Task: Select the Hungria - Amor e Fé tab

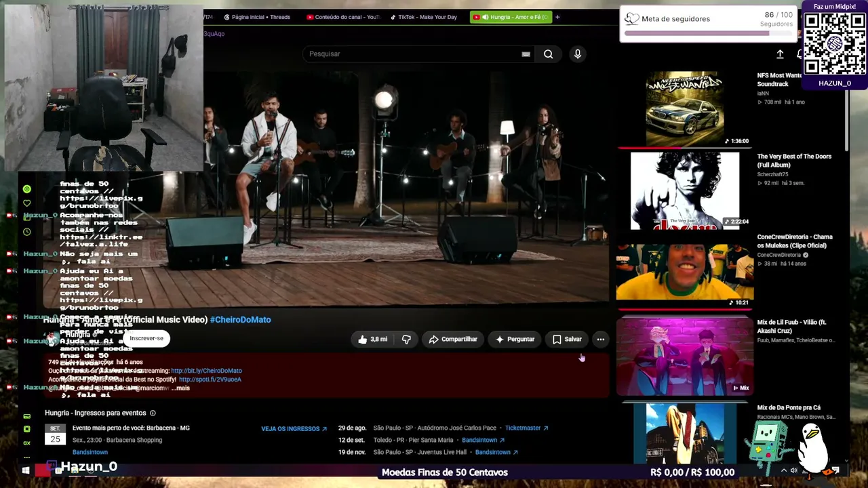Action: point(513,17)
